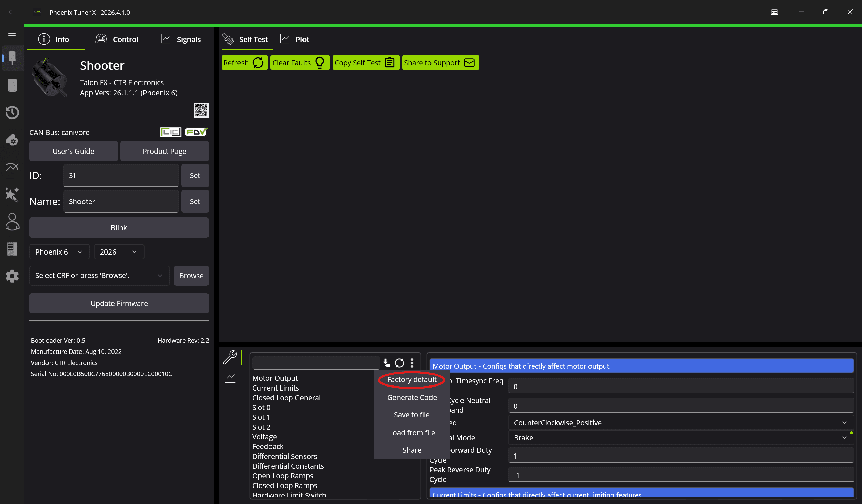The height and width of the screenshot is (504, 862).
Task: Open the cloud settings sidebar icon
Action: 12,139
